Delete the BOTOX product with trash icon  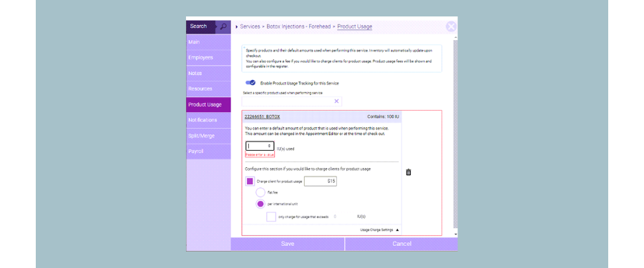point(409,172)
